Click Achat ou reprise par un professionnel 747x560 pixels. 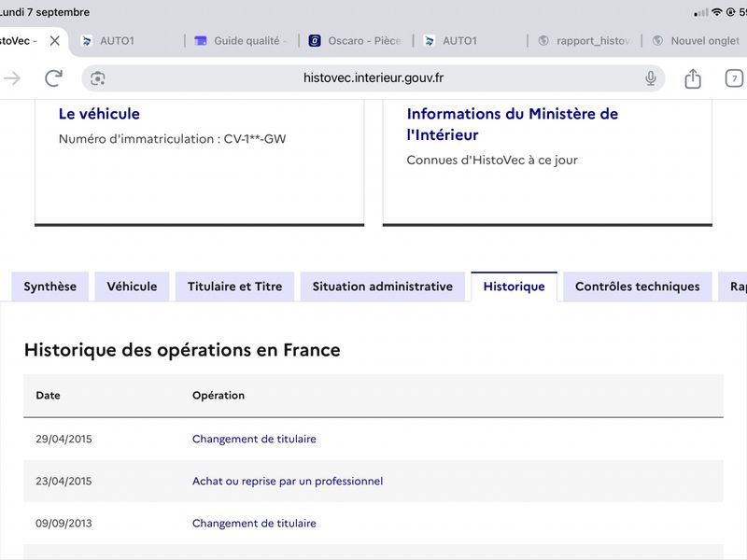pos(288,481)
